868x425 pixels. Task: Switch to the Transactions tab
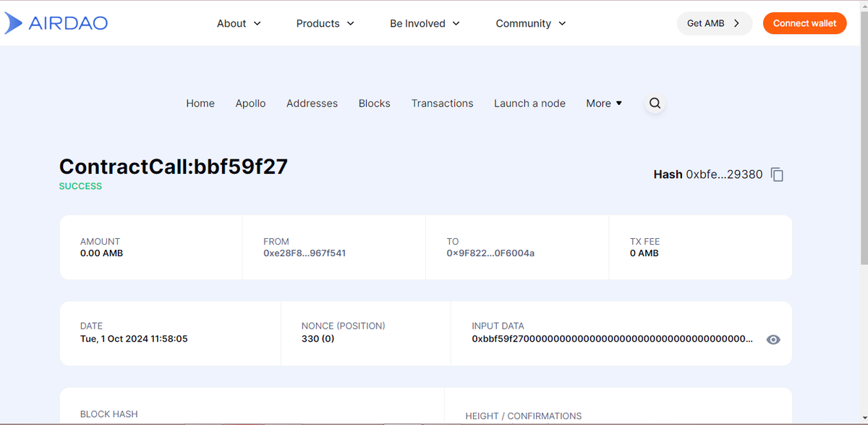(x=442, y=104)
